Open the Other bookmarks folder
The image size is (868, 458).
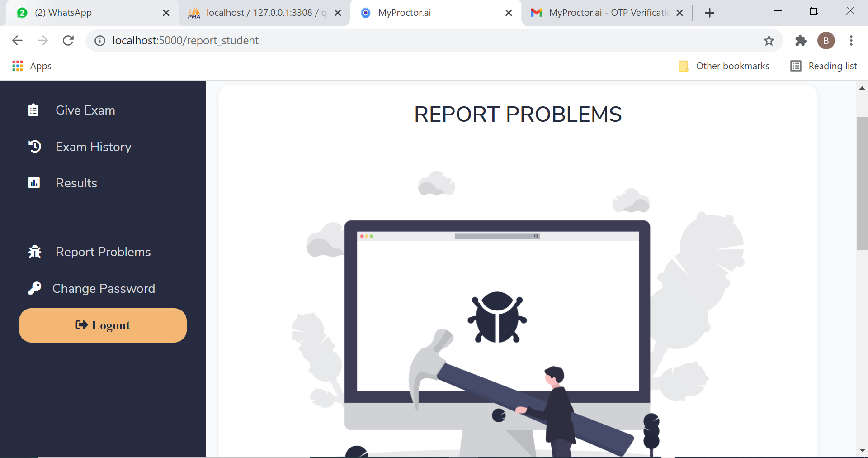point(724,66)
